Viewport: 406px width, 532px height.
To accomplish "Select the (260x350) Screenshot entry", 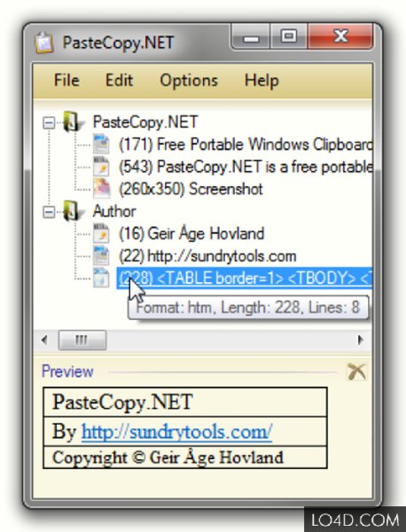I will tap(191, 189).
